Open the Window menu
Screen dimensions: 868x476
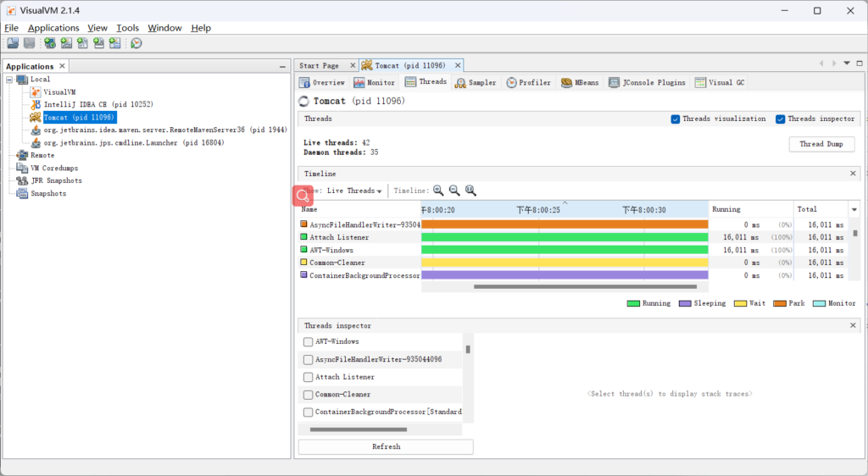click(164, 28)
